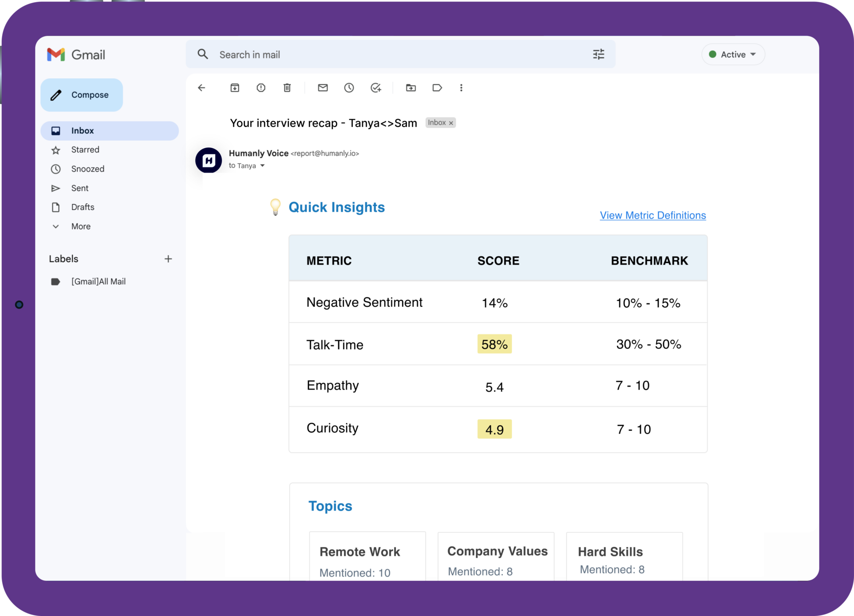Click the back navigation arrow icon
The image size is (854, 616).
click(x=201, y=88)
